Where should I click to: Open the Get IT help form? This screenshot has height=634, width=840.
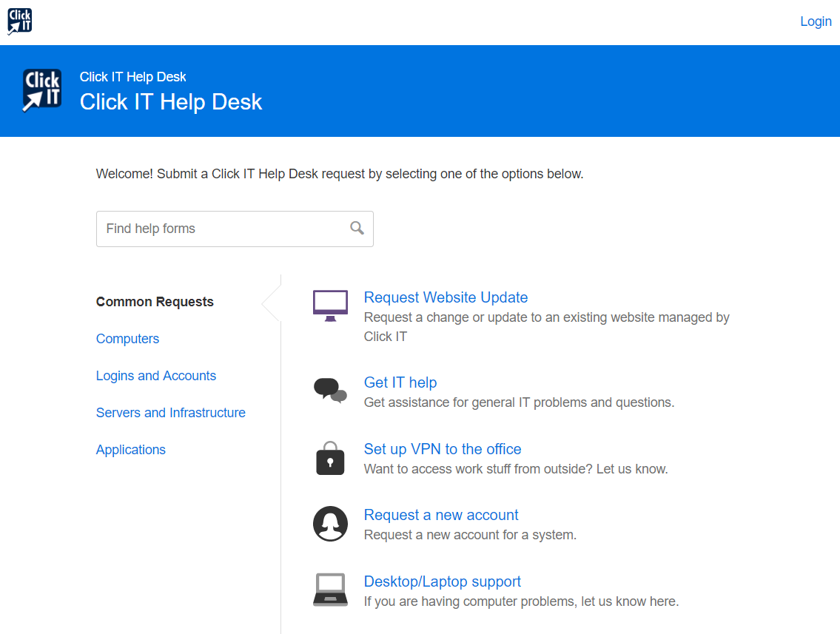pos(400,383)
